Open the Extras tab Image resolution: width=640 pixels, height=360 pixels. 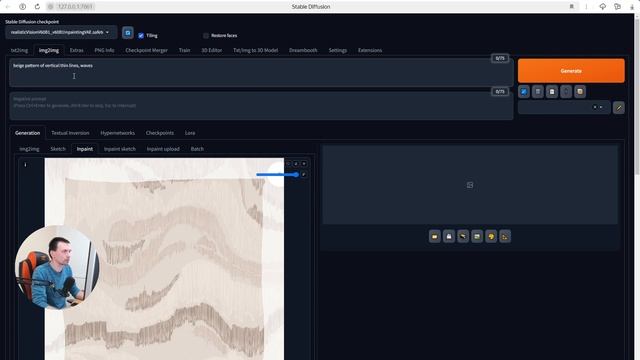point(76,50)
